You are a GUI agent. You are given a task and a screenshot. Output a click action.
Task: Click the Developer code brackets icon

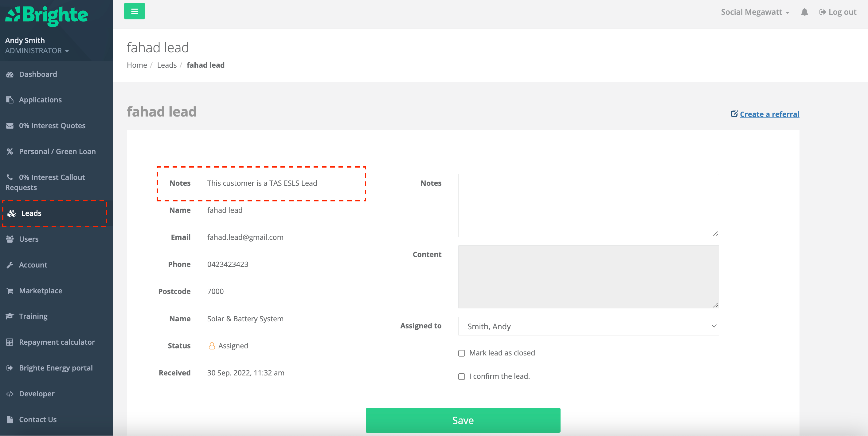pyautogui.click(x=10, y=394)
